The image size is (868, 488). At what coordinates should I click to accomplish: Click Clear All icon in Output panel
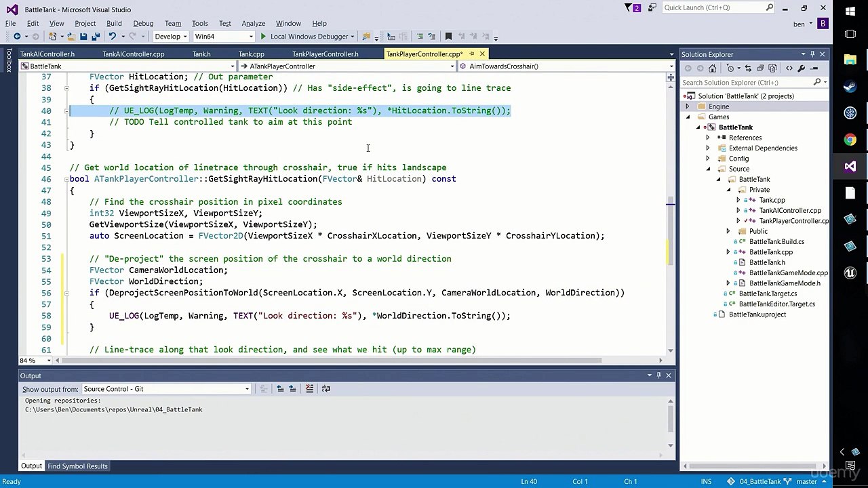point(309,388)
